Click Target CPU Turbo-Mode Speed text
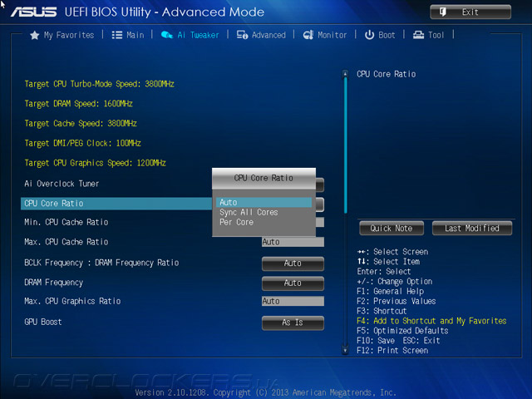The image size is (532, 399). [x=100, y=84]
